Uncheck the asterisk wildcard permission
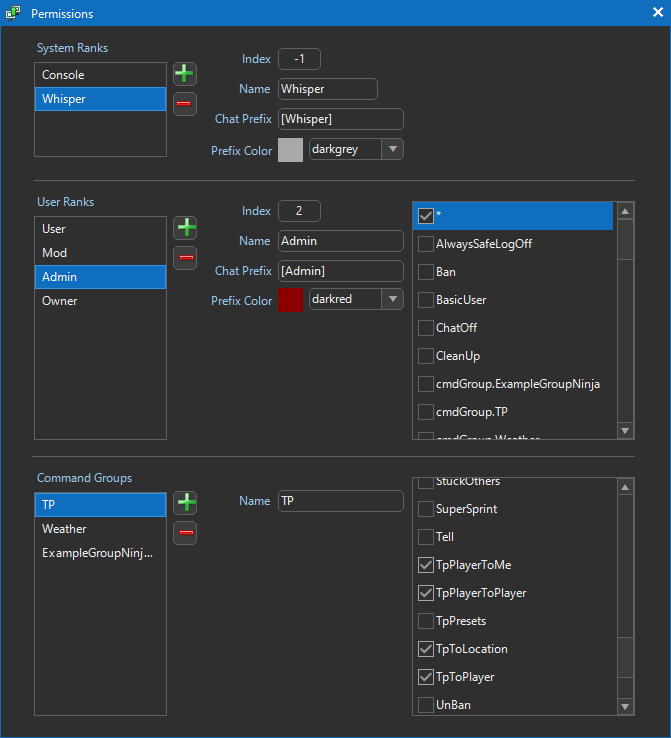The image size is (671, 738). click(x=426, y=216)
